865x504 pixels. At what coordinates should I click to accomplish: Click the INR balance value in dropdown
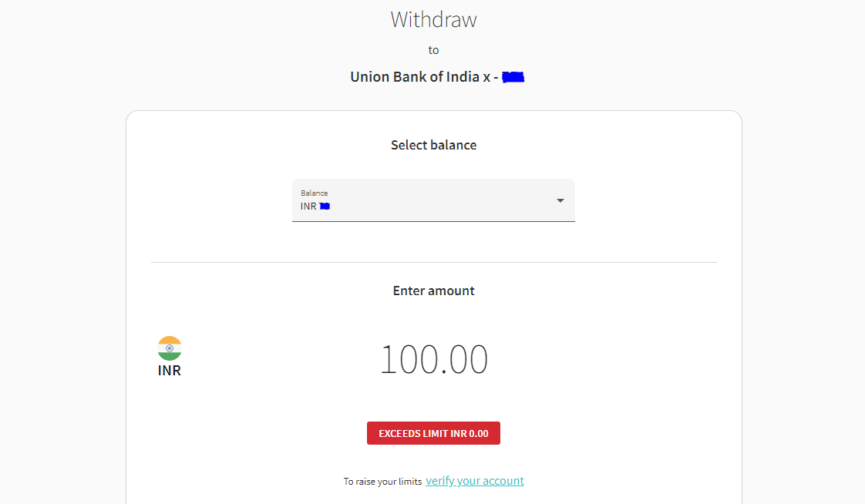pyautogui.click(x=315, y=207)
